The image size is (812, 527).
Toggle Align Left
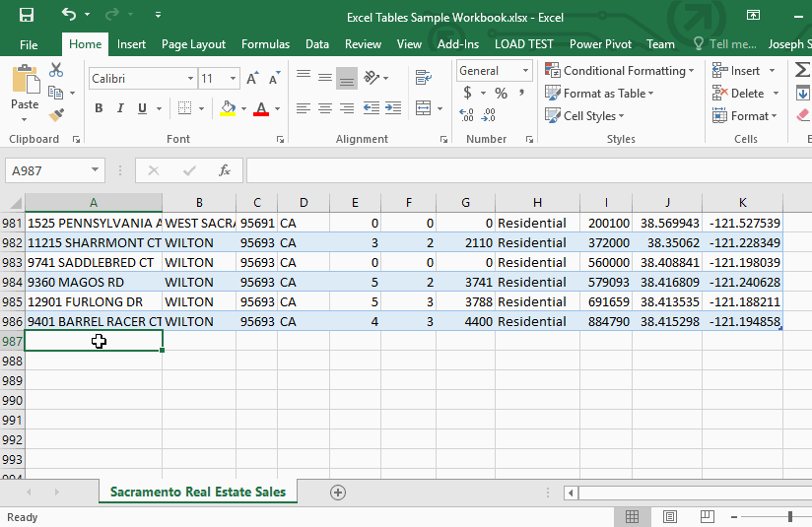pyautogui.click(x=304, y=108)
